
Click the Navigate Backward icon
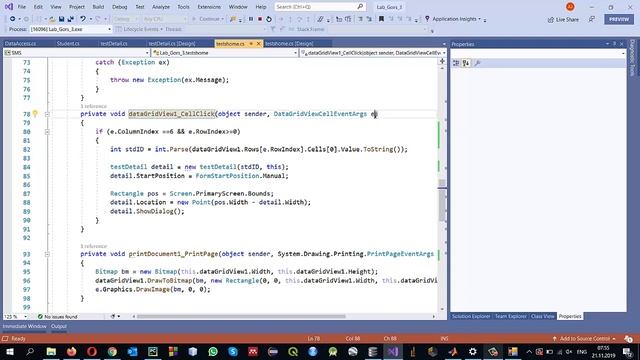pyautogui.click(x=13, y=19)
